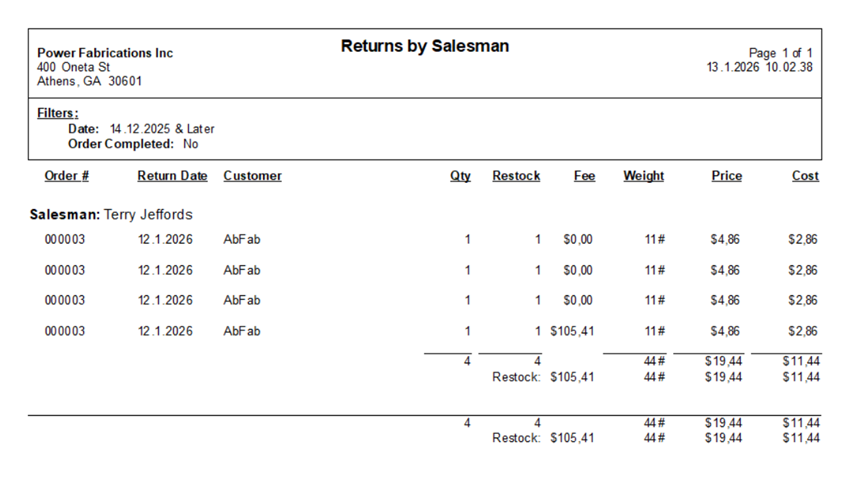Viewport: 850px width, 484px height.
Task: Select the Customer column header
Action: (x=253, y=176)
